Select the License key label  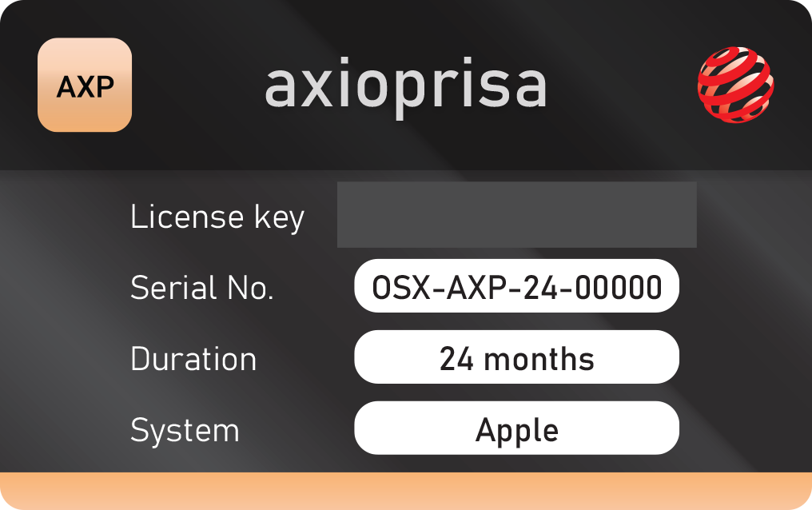tap(217, 217)
